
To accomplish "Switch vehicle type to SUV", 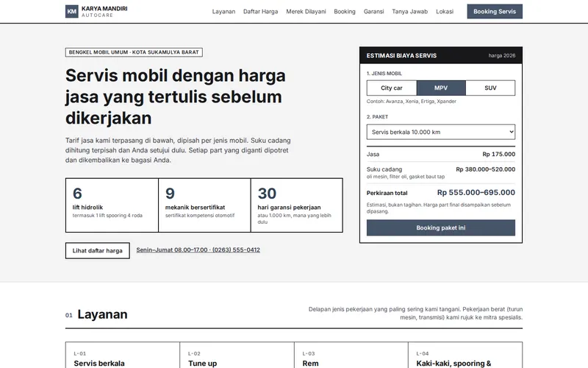I will (x=490, y=88).
